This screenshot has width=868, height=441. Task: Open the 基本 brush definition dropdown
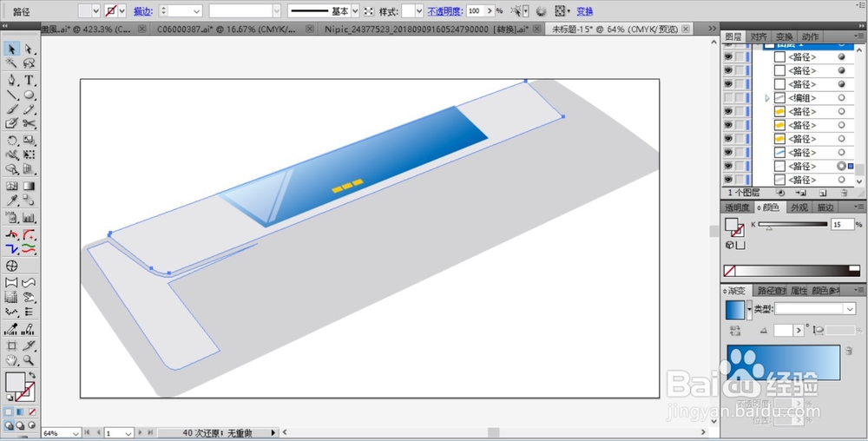pyautogui.click(x=355, y=11)
